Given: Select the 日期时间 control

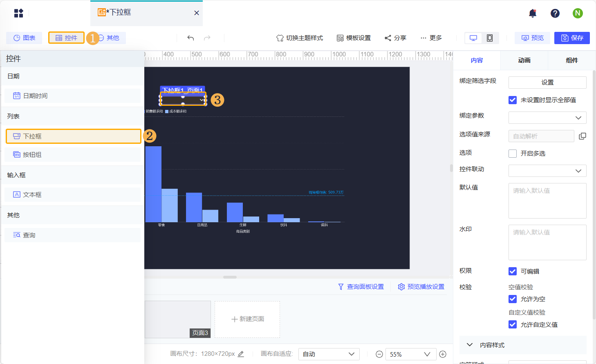Looking at the screenshot, I should point(73,96).
